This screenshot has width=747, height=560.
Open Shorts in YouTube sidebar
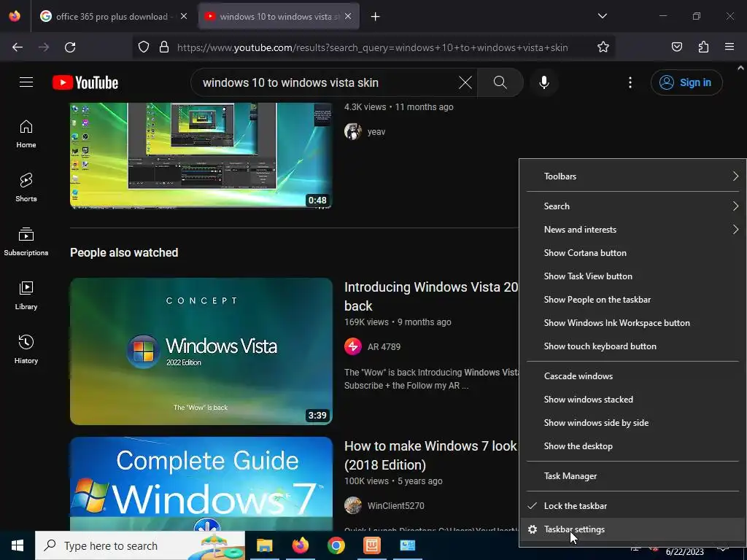(x=26, y=187)
